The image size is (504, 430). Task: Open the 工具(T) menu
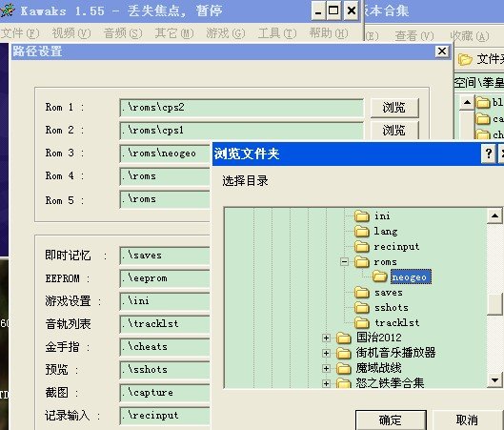point(277,33)
